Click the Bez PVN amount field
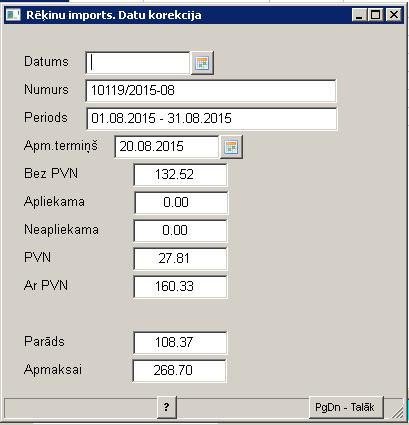 point(180,175)
